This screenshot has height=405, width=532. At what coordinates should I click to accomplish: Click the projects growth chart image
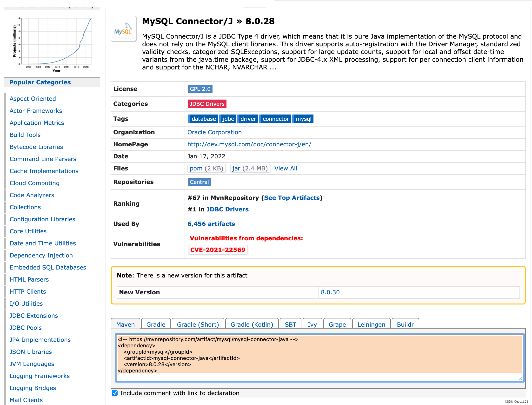tap(52, 45)
